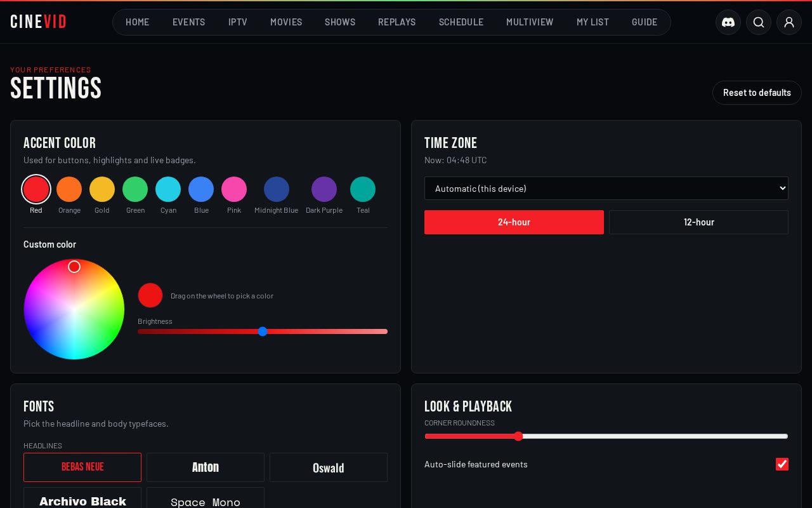Choose the Anton headline font
The height and width of the screenshot is (508, 812).
click(x=206, y=467)
